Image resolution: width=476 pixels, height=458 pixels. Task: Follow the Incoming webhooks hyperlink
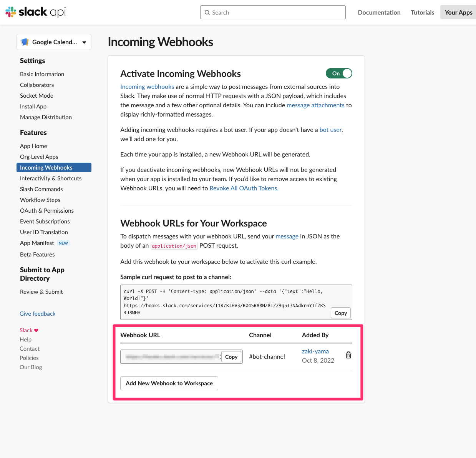pyautogui.click(x=147, y=87)
